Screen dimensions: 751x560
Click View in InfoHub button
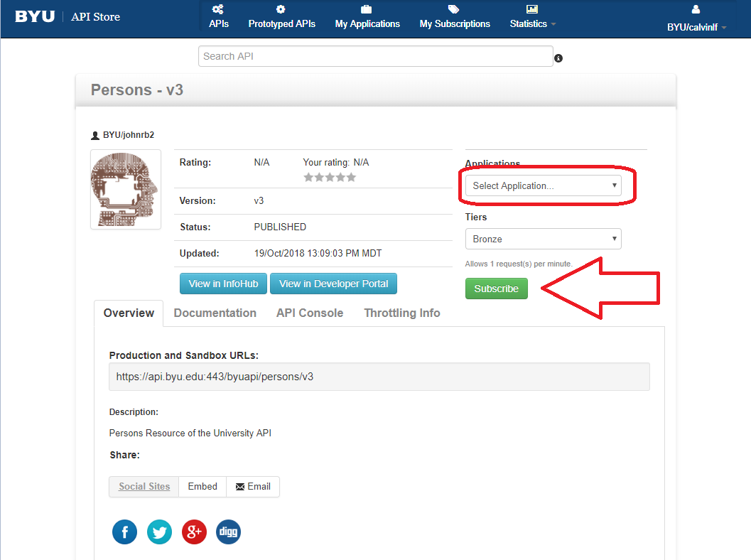pos(224,284)
